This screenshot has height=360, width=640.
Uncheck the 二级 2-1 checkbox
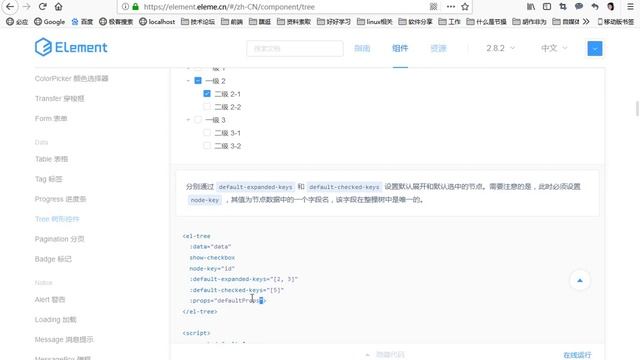(207, 93)
